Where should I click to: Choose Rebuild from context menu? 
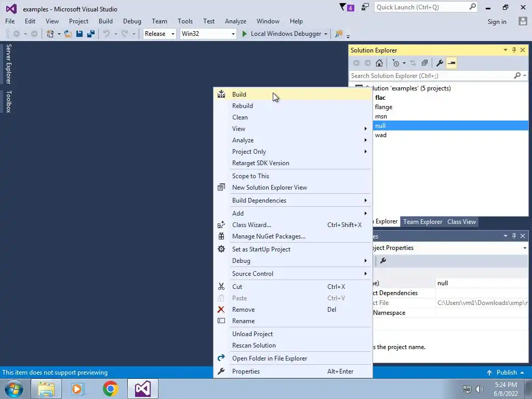(x=243, y=106)
